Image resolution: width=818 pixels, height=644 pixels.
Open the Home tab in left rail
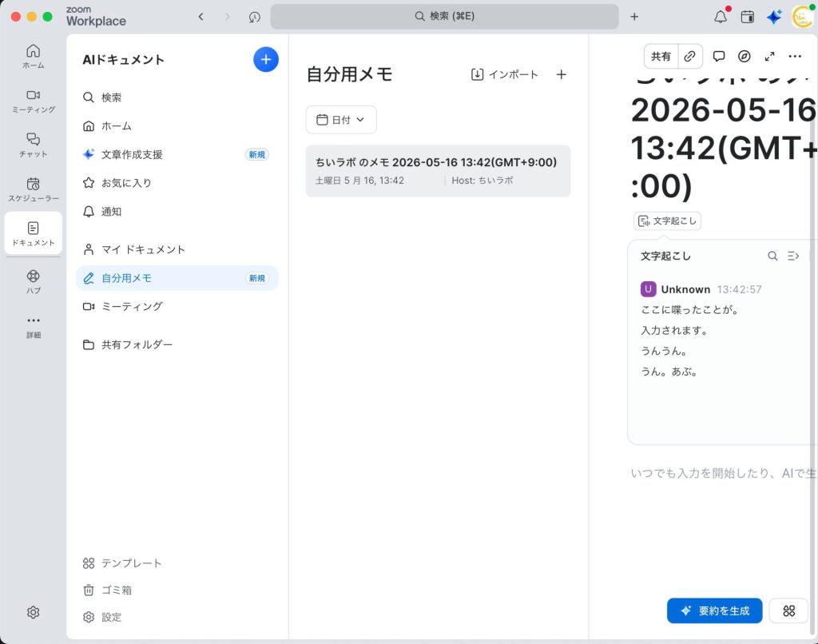click(x=33, y=57)
